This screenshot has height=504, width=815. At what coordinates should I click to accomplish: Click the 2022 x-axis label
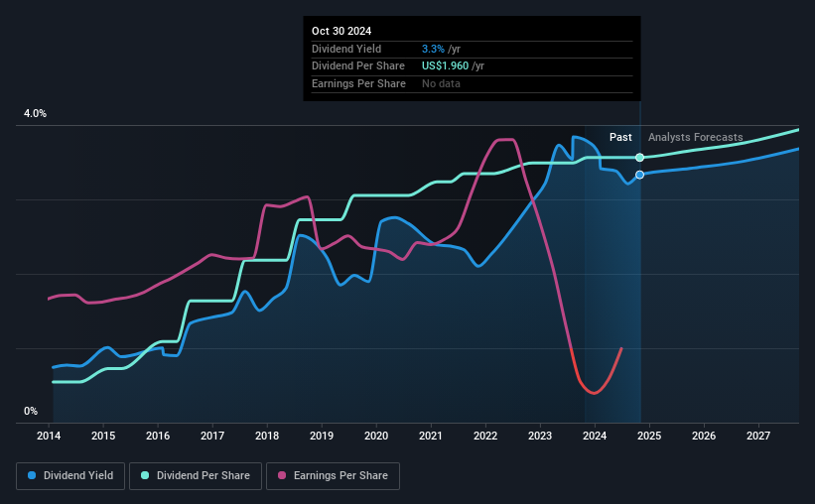[485, 436]
